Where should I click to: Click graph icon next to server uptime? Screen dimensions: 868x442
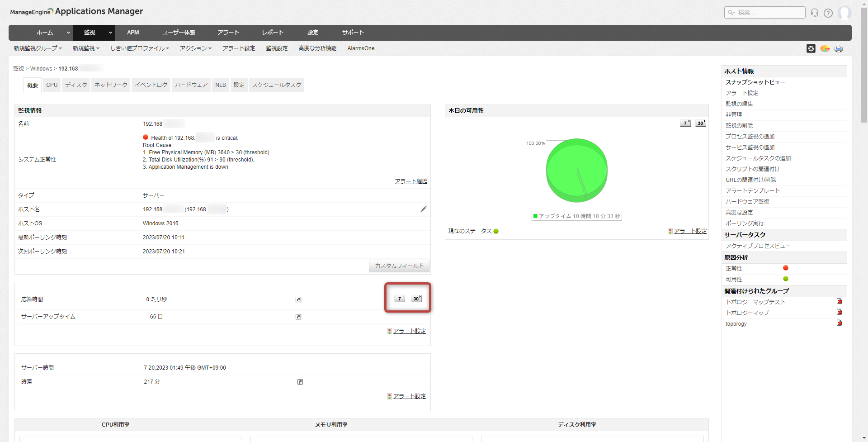click(x=298, y=317)
